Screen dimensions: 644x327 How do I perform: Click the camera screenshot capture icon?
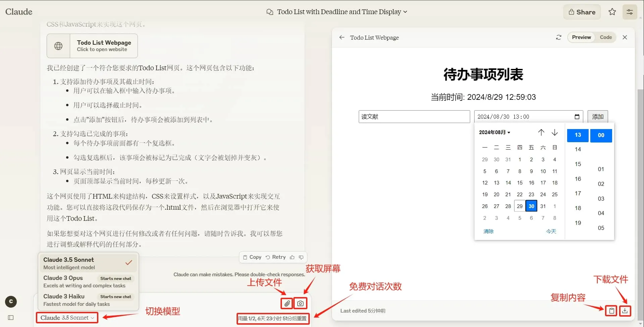(x=300, y=303)
